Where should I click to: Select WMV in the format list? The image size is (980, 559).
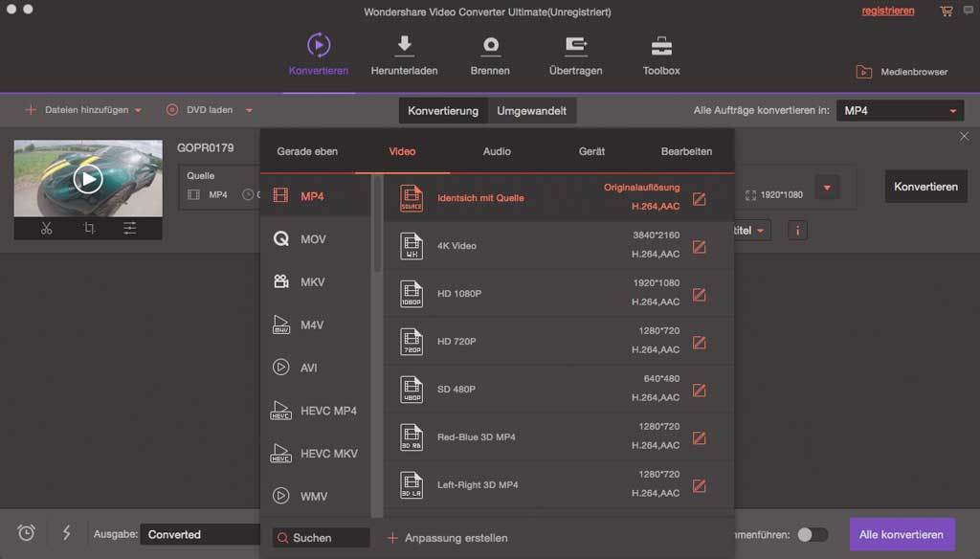316,496
